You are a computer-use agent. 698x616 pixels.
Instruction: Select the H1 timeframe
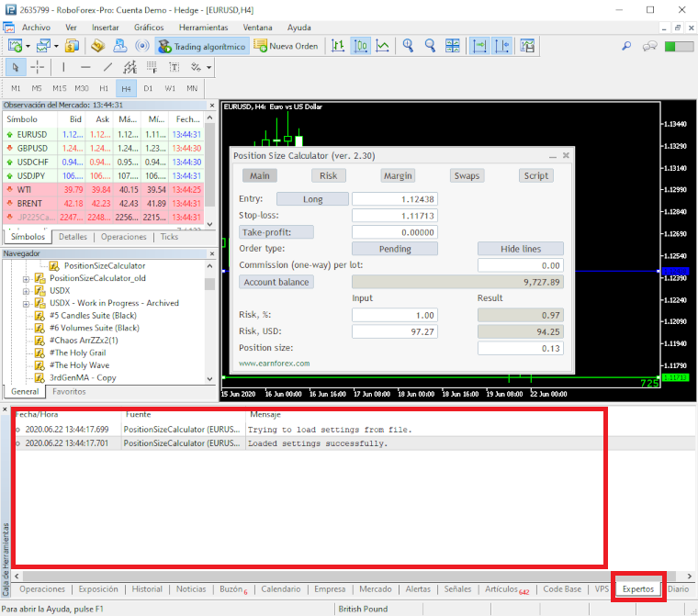point(104,88)
